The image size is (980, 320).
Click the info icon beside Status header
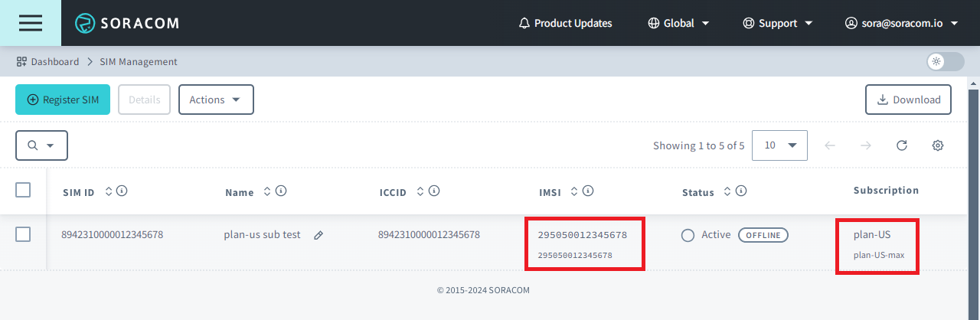(741, 191)
